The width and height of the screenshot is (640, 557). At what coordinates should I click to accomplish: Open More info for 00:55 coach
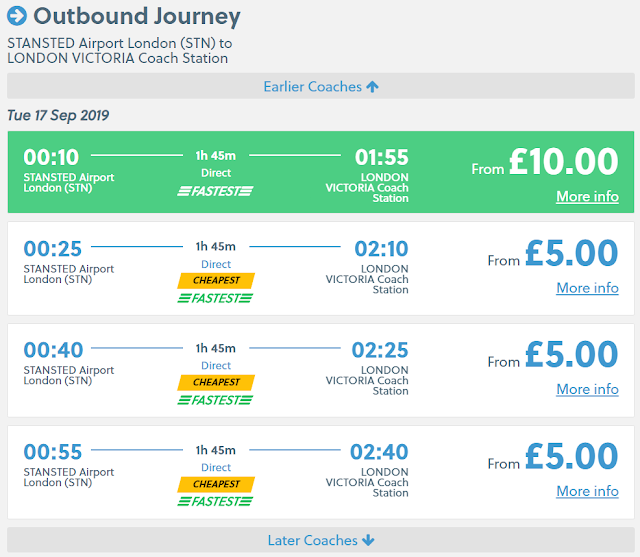coord(587,491)
